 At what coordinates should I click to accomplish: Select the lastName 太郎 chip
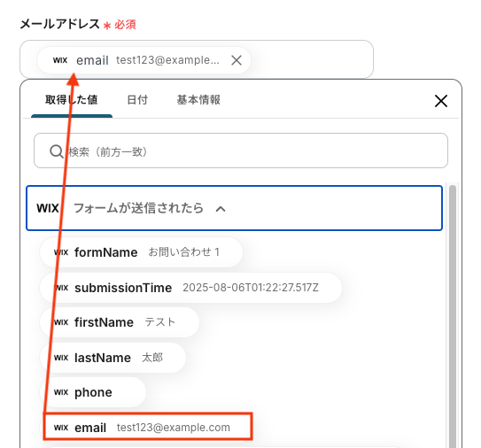[112, 358]
